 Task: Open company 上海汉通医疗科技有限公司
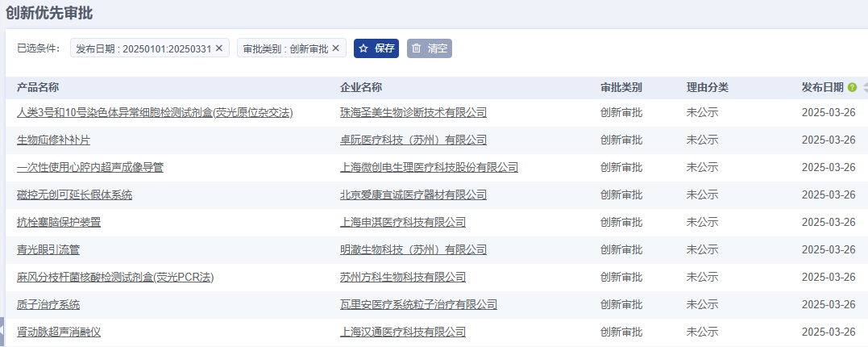(403, 332)
